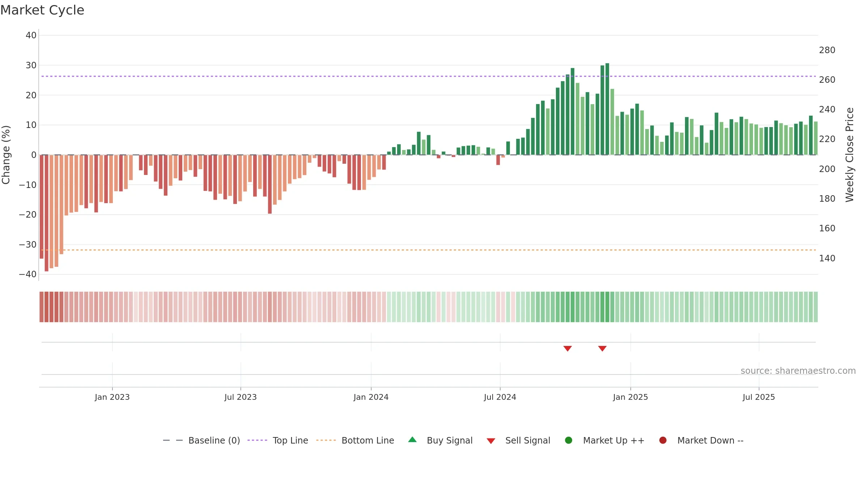The width and height of the screenshot is (868, 488).
Task: Click the Jul 2024 axis label
Action: (500, 397)
